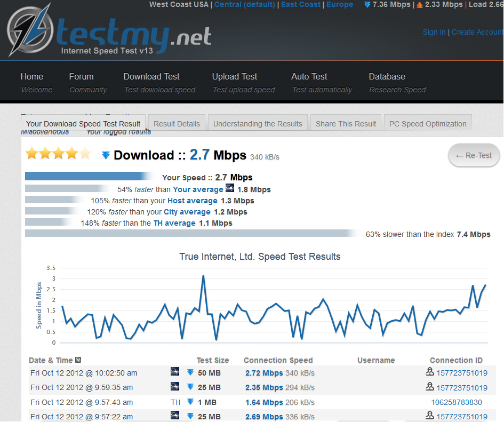Click the testmy.net lightning bolt logo

tap(30, 31)
